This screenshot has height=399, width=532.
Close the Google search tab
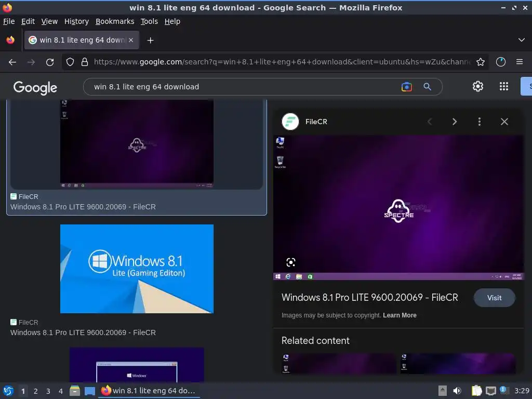[131, 40]
